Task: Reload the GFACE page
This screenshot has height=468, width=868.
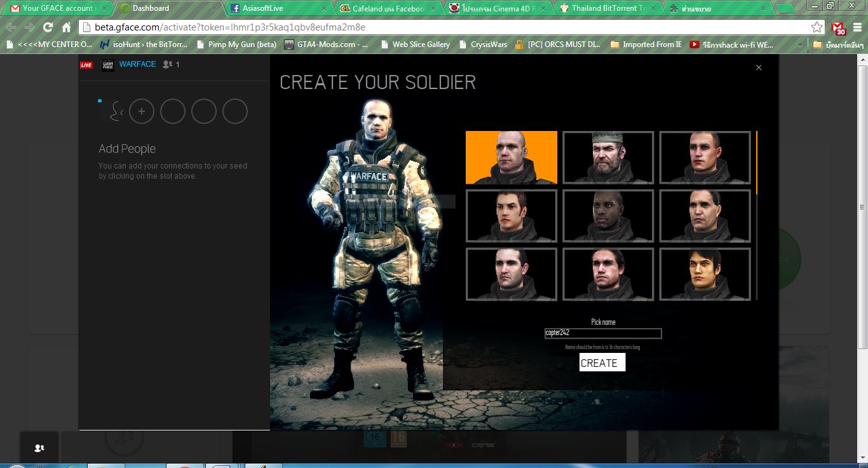Action: 48,28
